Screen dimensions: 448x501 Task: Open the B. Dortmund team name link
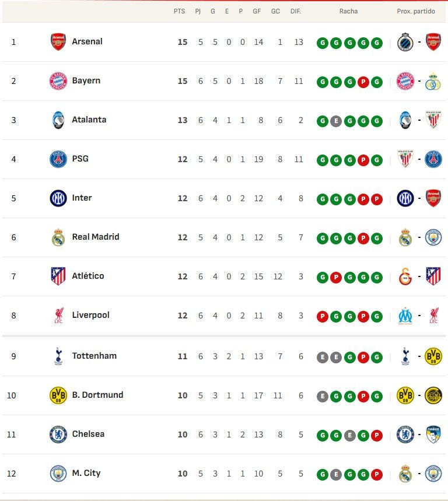[97, 395]
